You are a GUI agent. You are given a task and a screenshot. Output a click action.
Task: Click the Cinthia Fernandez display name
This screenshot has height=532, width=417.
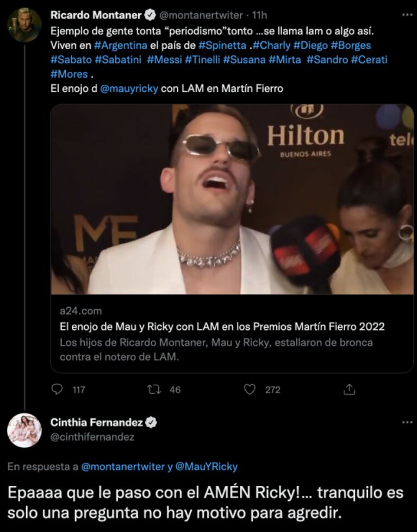pyautogui.click(x=96, y=422)
